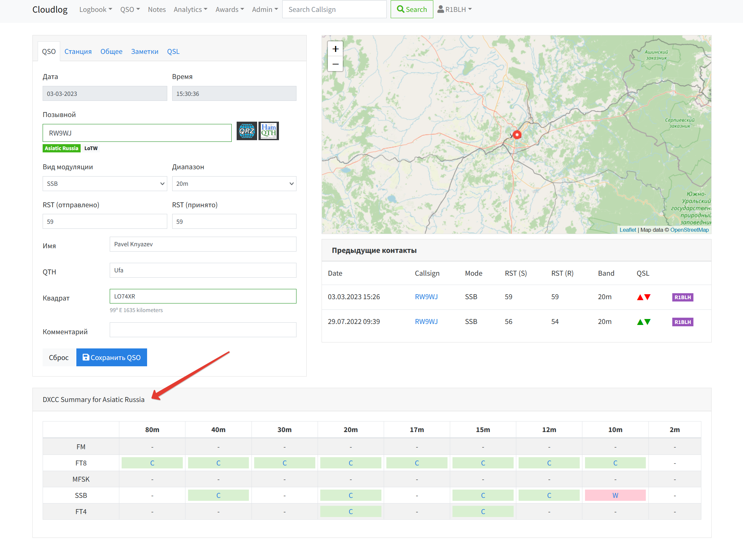Viewport: 743px width, 560px height.
Task: Select the QSO form tab
Action: pyautogui.click(x=49, y=51)
